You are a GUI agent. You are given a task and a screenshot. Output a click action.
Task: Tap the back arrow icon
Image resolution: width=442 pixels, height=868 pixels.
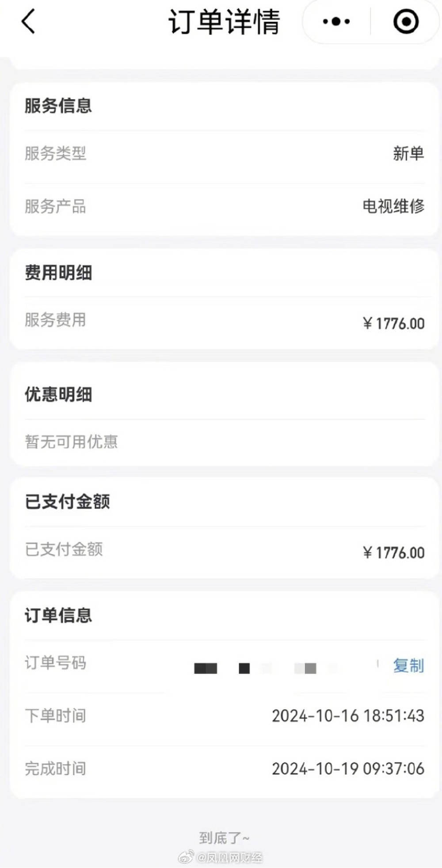coord(28,22)
